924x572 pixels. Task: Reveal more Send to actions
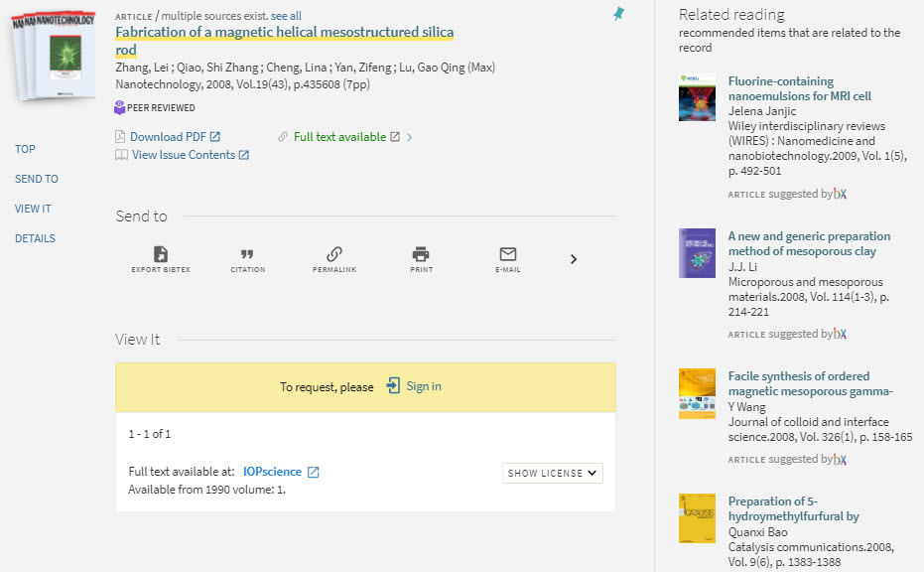(573, 258)
